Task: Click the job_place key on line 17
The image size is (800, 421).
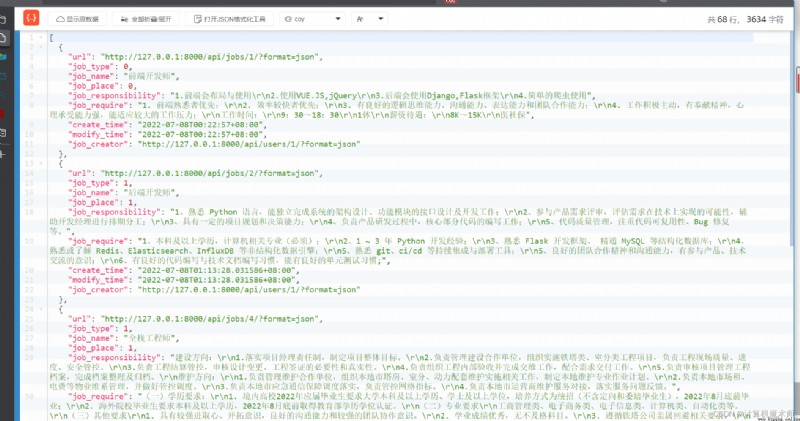Action: 93,202
